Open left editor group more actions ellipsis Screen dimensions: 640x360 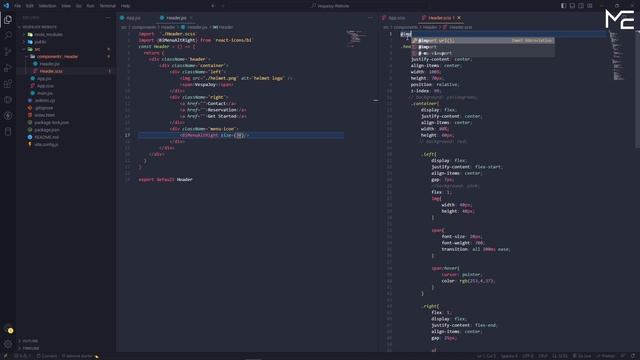tap(370, 18)
